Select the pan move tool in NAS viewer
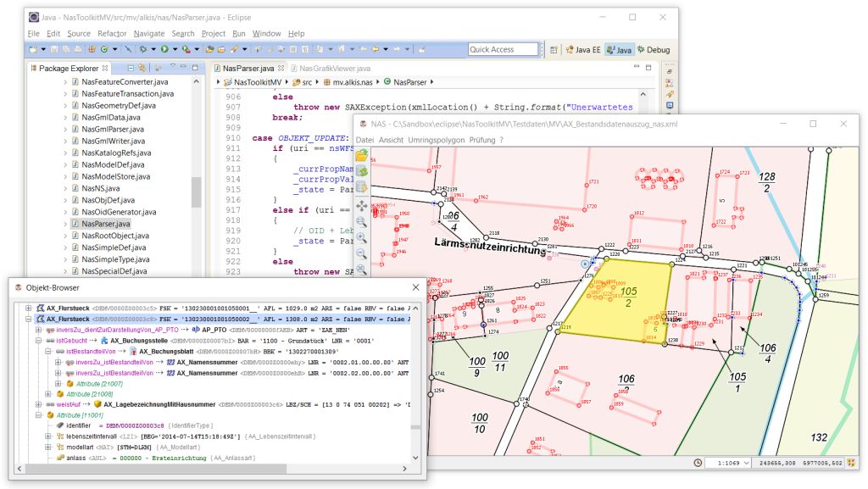Image resolution: width=868 pixels, height=489 pixels. tap(362, 206)
